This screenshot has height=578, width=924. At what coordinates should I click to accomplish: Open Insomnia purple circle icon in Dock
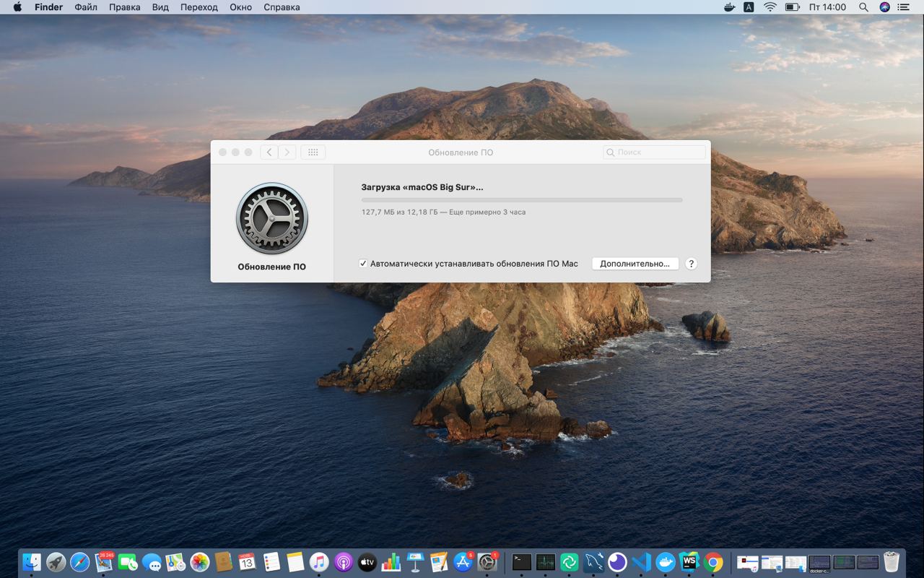(x=617, y=562)
